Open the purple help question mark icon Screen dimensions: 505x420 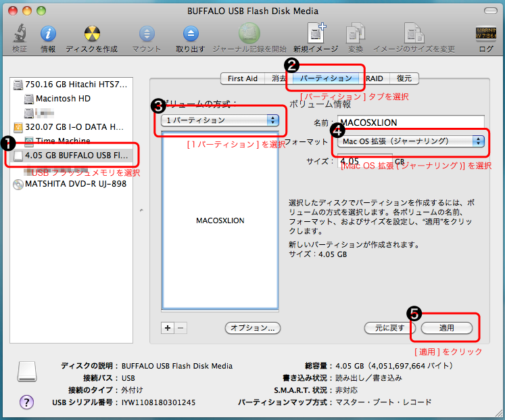click(x=27, y=402)
